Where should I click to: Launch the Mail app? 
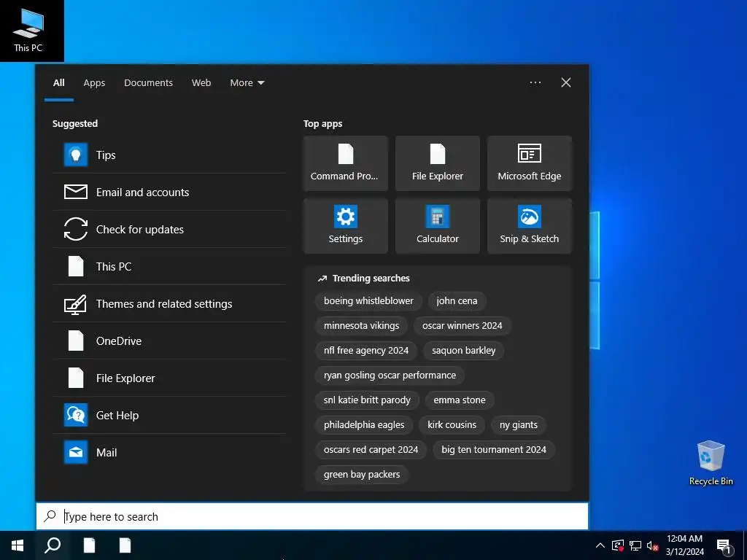[169, 452]
